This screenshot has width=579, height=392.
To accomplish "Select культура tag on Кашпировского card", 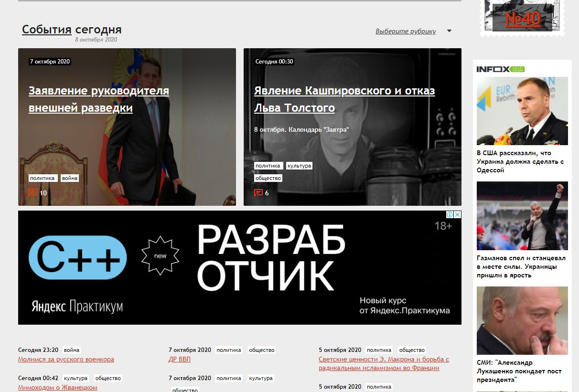I will click(299, 166).
